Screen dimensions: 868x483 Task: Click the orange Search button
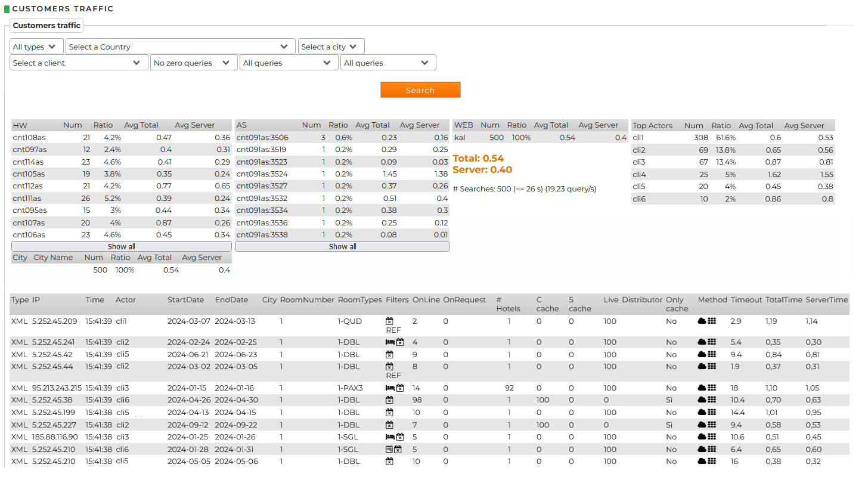tap(420, 90)
